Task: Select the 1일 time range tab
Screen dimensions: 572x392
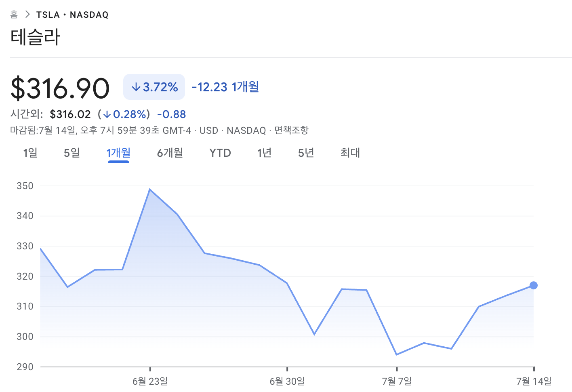Action: pyautogui.click(x=30, y=153)
